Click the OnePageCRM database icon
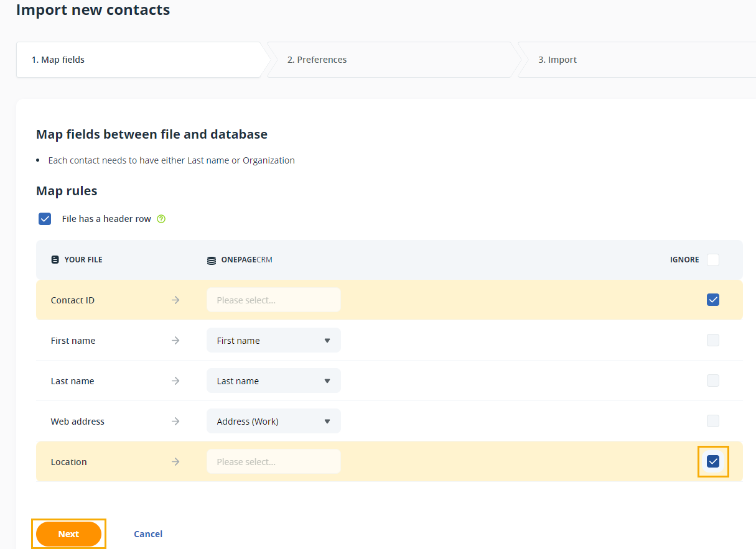This screenshot has width=756, height=549. pos(212,261)
